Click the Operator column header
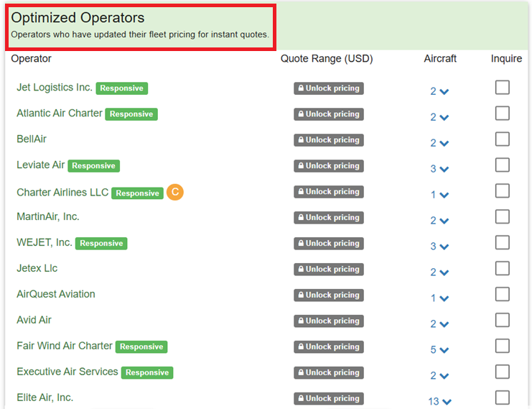Image resolution: width=532 pixels, height=409 pixels. (x=32, y=58)
